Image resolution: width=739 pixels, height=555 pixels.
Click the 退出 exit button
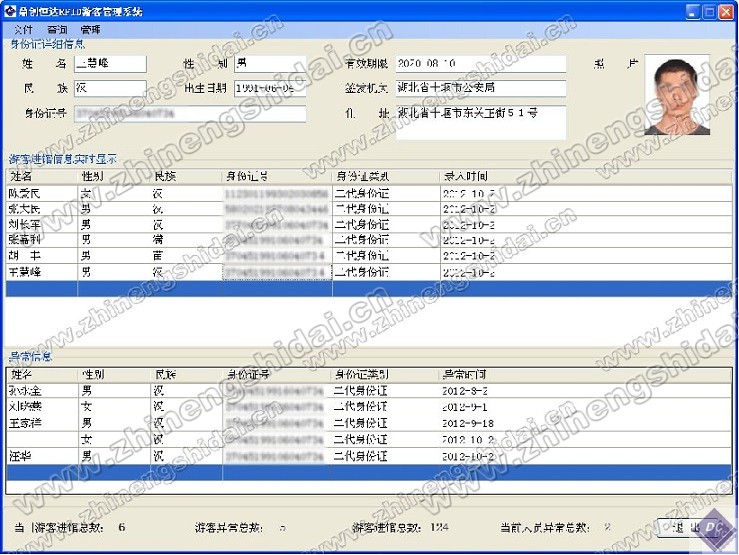click(679, 526)
